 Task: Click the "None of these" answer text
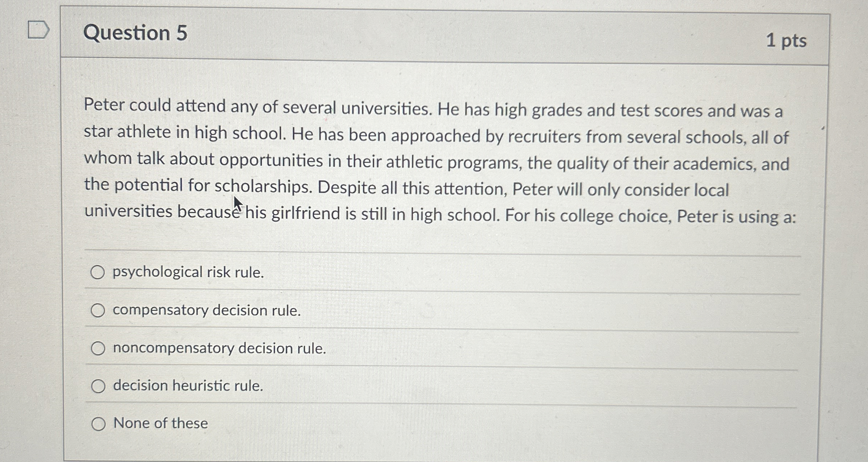pos(161,423)
